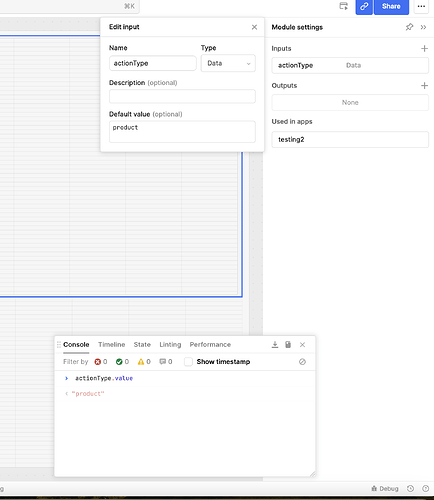Viewport: 434px width, 500px height.
Task: Click the delete icon in console header
Action: coord(288,344)
